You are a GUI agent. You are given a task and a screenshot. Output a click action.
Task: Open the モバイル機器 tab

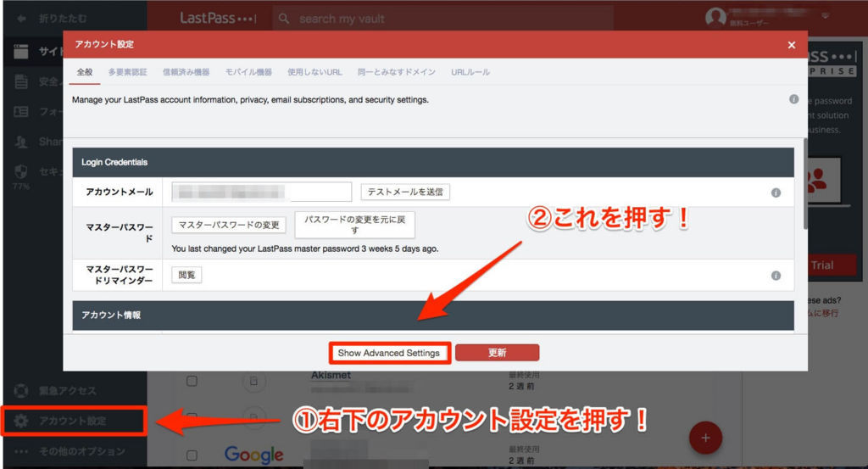coord(248,72)
